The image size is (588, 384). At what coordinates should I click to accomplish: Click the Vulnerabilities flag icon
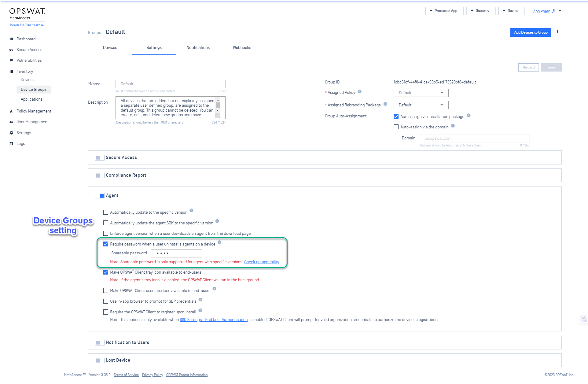click(x=11, y=61)
